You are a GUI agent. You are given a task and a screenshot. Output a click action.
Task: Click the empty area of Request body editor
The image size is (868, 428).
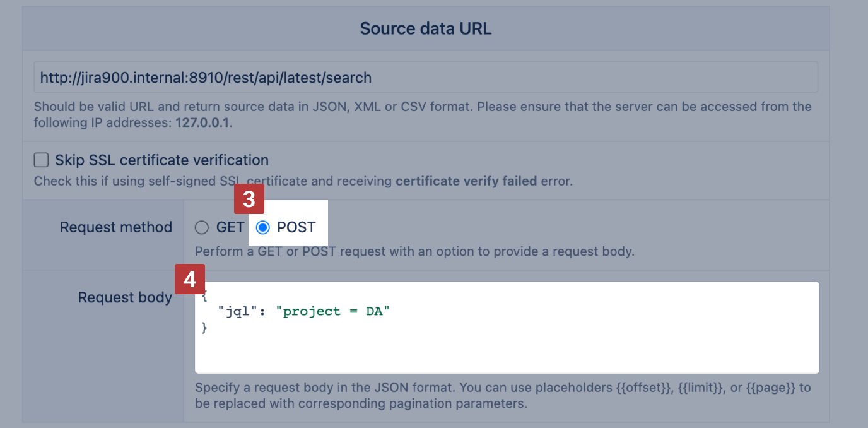(x=505, y=350)
